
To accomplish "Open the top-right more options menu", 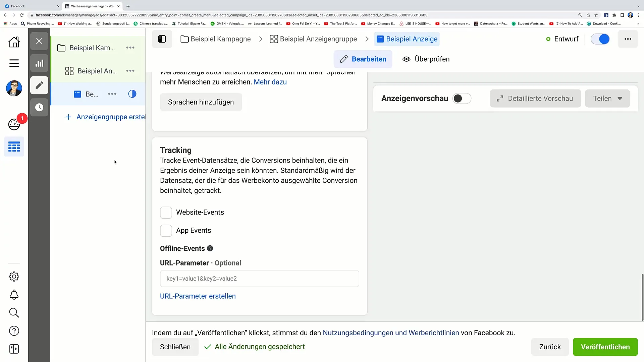I will coord(628,39).
